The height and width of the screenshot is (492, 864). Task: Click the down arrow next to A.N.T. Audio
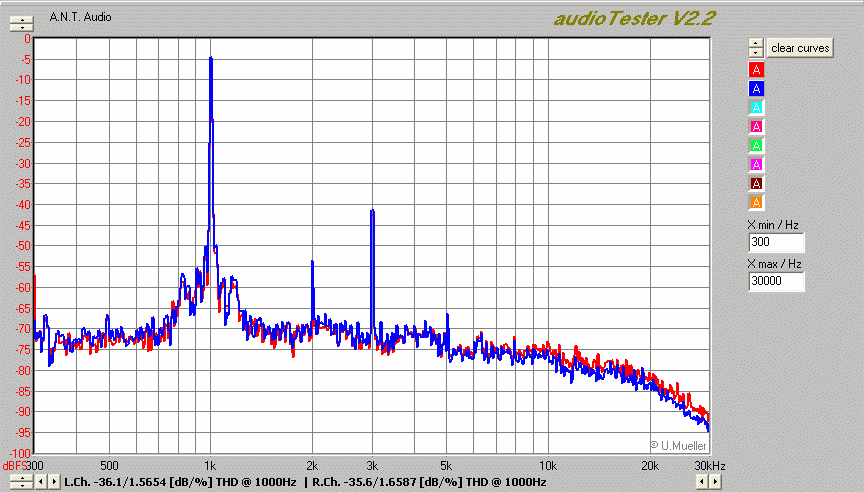22,27
